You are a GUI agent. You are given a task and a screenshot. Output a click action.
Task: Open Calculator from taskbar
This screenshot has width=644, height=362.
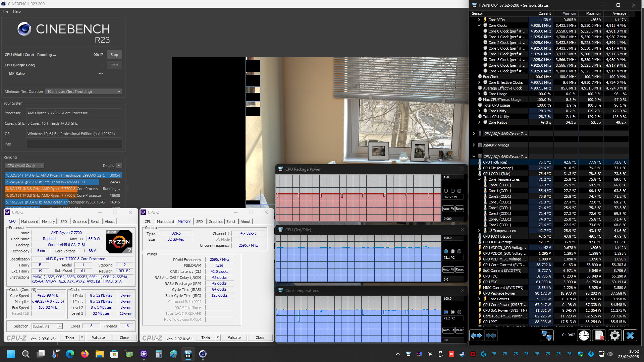159,354
